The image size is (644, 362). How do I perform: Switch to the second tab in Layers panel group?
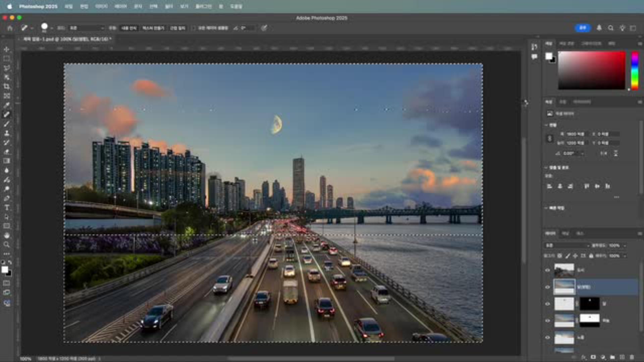566,233
